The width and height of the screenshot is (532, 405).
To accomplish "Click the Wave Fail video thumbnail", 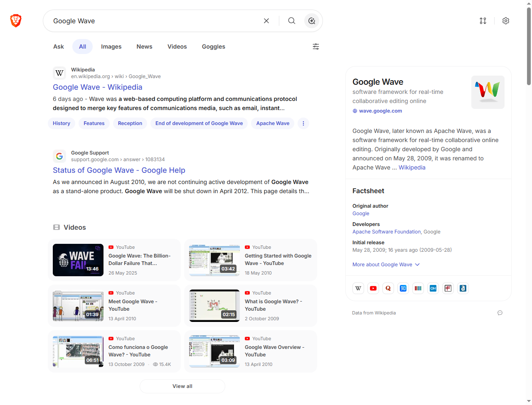I will pyautogui.click(x=78, y=260).
